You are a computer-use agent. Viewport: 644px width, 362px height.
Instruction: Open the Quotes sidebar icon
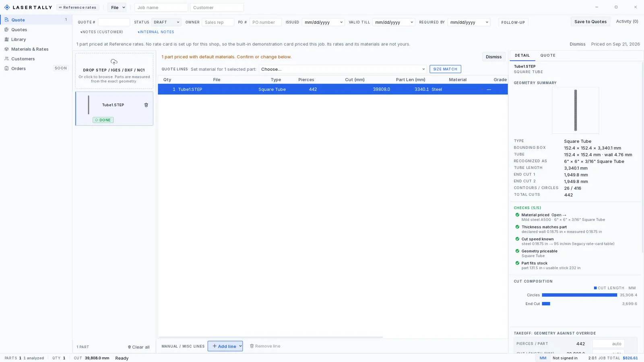[x=6, y=29]
